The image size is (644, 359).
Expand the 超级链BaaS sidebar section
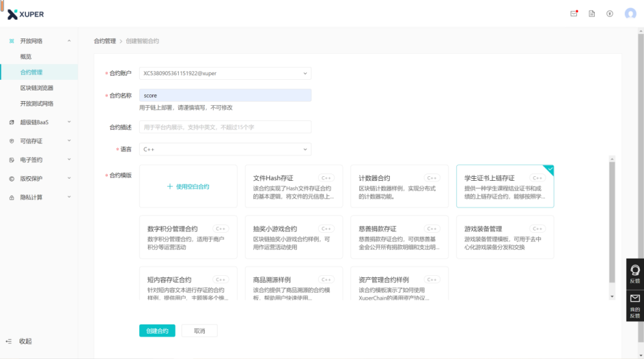[39, 122]
